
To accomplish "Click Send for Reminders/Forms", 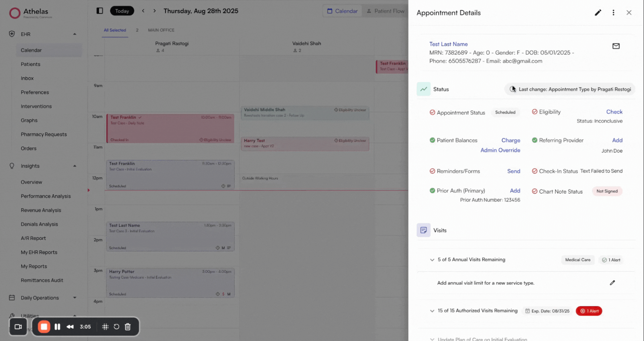I will click(514, 171).
